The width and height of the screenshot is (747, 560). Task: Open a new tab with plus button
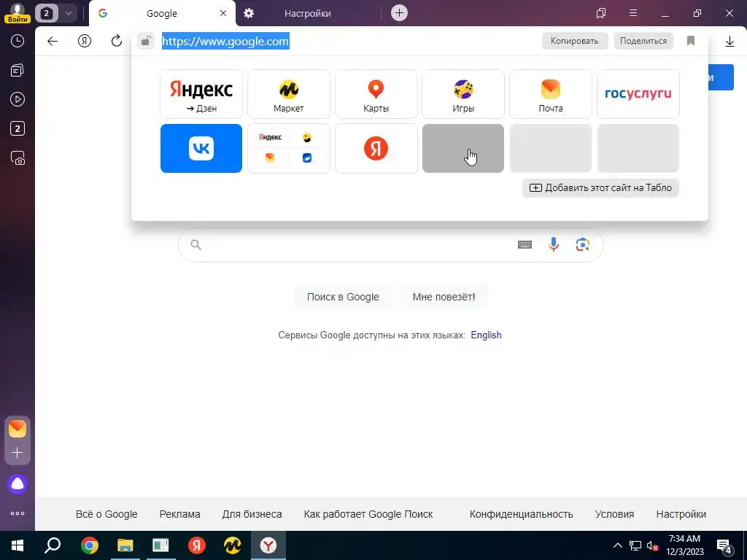(399, 13)
